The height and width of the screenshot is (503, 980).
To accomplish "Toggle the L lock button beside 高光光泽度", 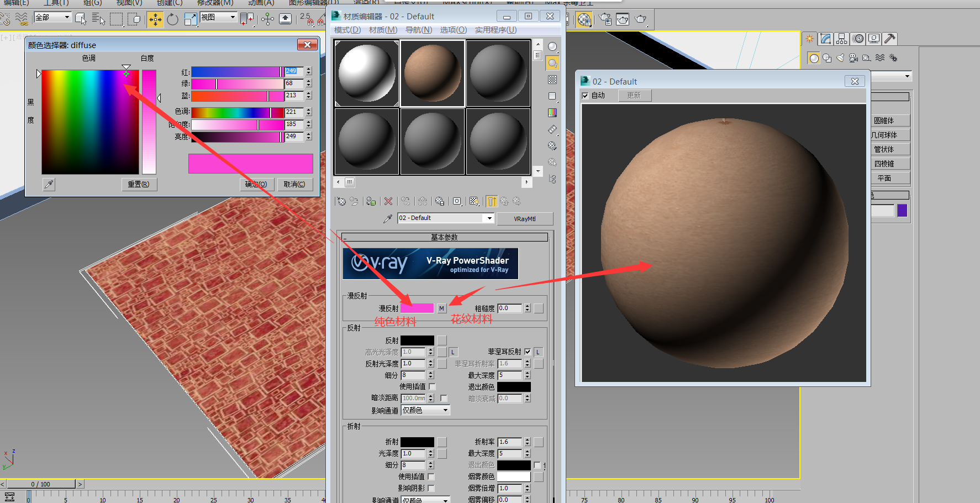I will [x=453, y=352].
